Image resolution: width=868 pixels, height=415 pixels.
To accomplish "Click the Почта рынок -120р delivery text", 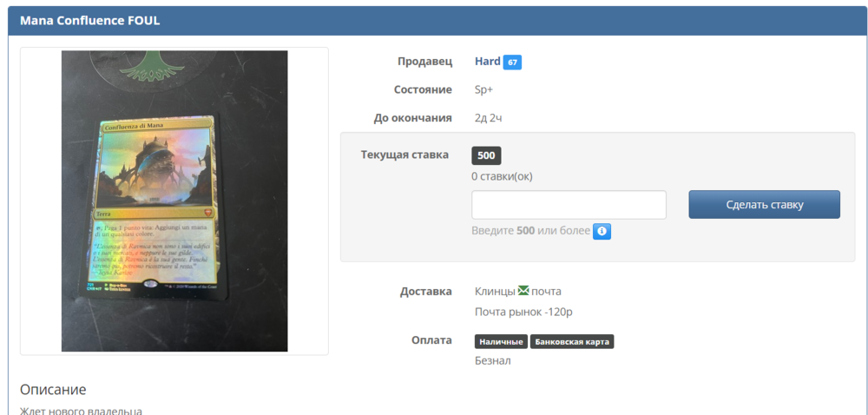I will point(523,312).
